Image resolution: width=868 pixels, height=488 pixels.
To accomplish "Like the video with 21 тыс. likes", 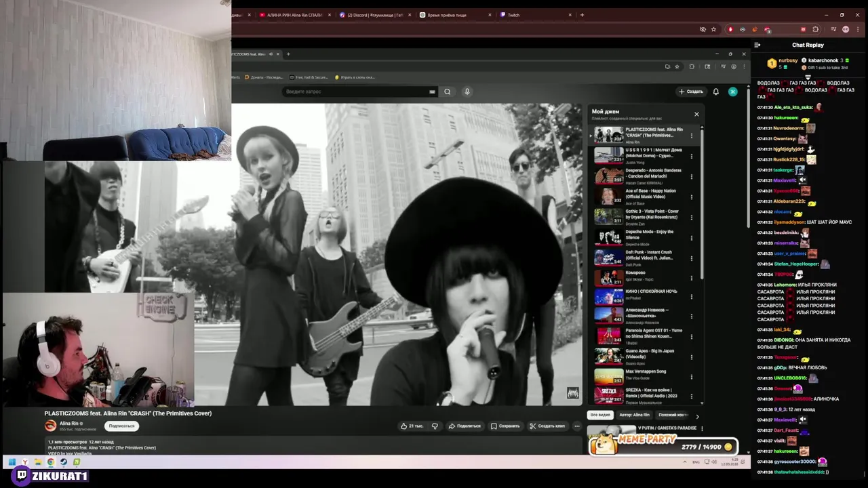I will tap(412, 426).
